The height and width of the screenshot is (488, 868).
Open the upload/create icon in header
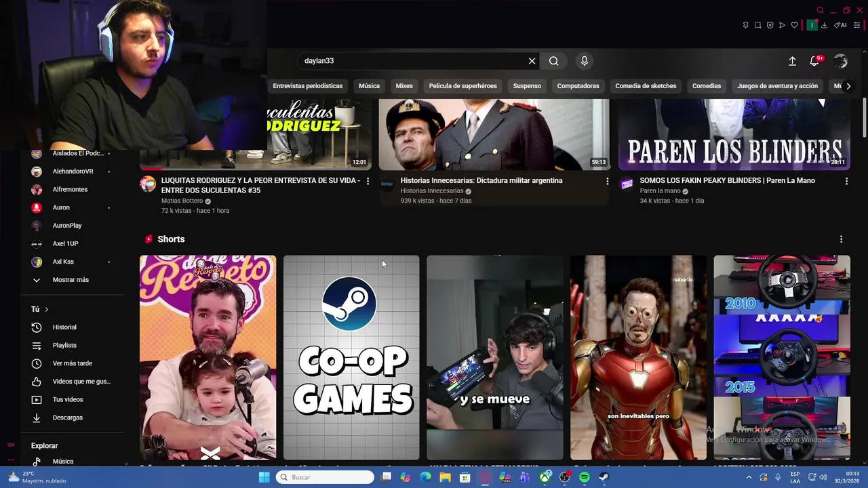click(x=792, y=61)
